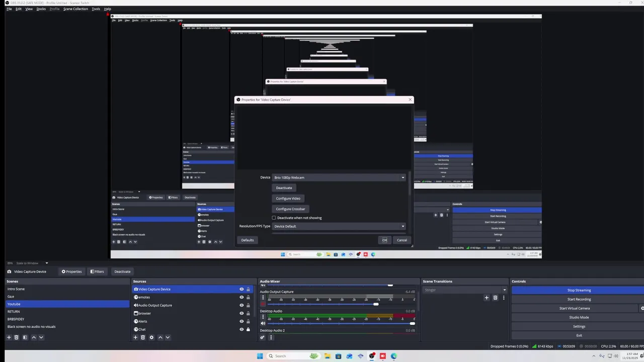Open the Windows Start menu
This screenshot has width=644, height=362.
click(260, 356)
